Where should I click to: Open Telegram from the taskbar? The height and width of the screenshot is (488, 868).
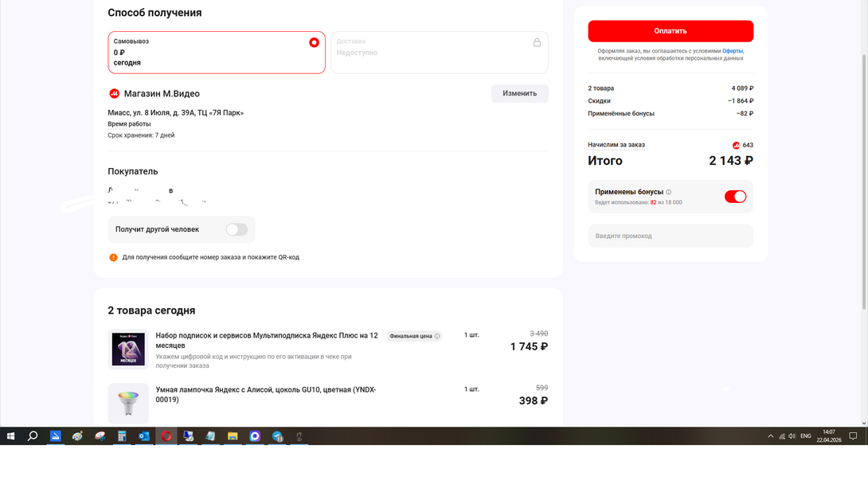click(277, 436)
